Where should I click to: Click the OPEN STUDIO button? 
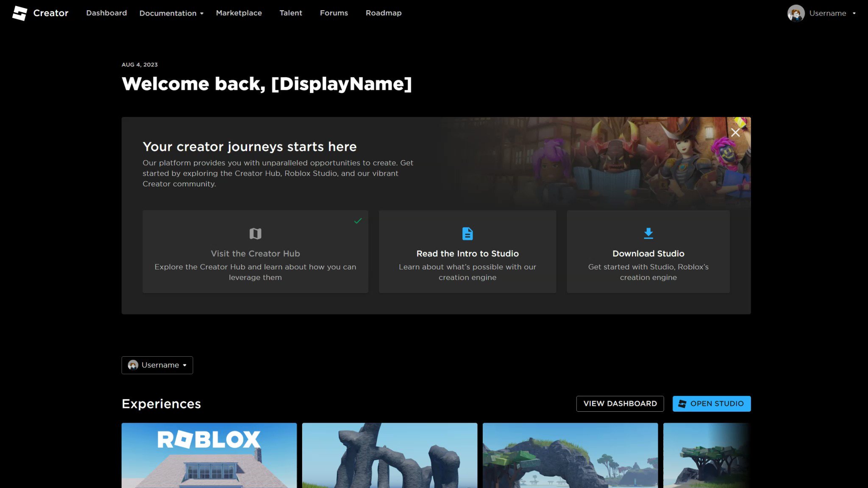(x=711, y=403)
